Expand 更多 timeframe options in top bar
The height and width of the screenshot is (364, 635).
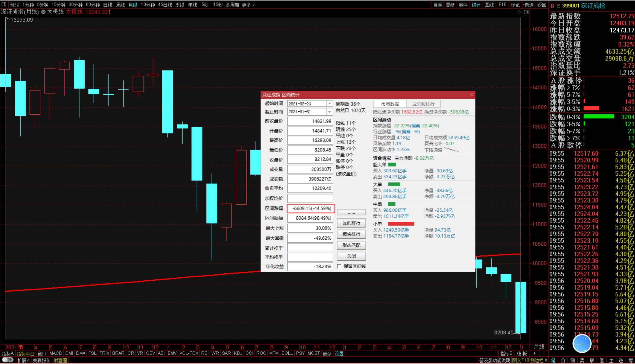[x=248, y=5]
